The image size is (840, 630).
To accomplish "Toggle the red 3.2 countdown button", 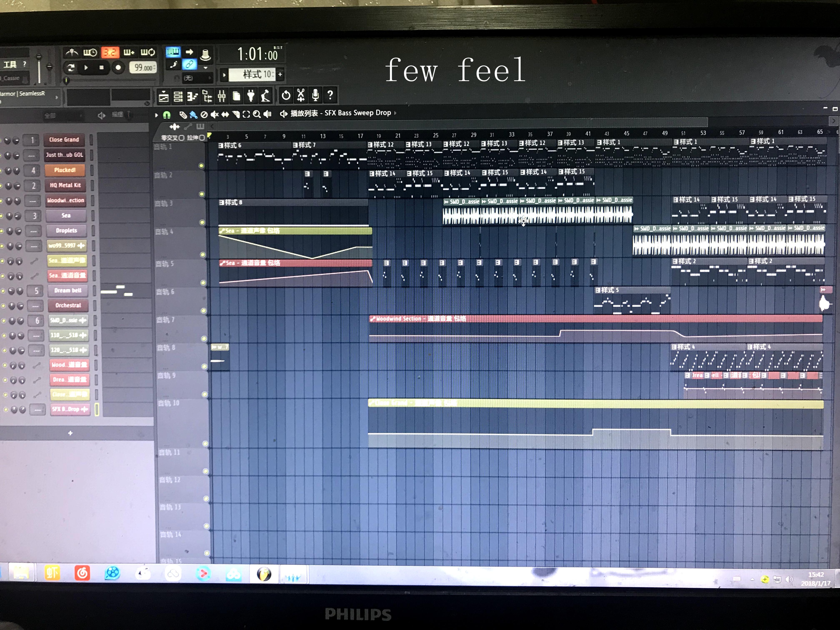I will 110,52.
